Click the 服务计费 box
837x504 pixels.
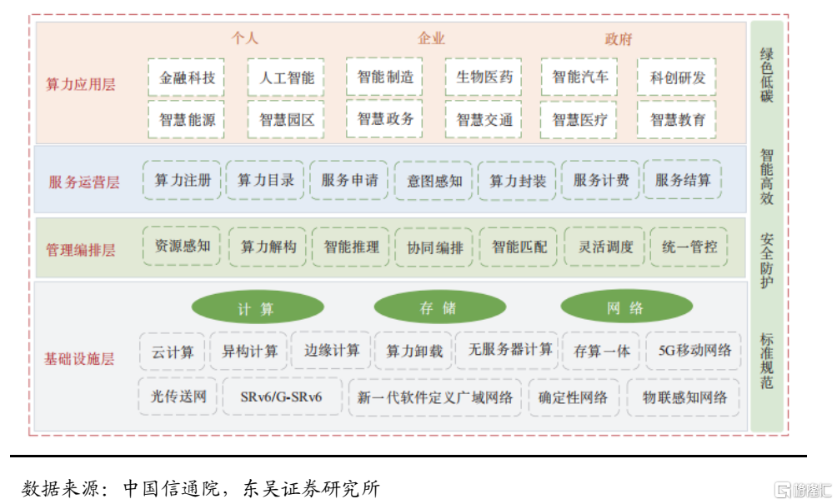pyautogui.click(x=600, y=180)
